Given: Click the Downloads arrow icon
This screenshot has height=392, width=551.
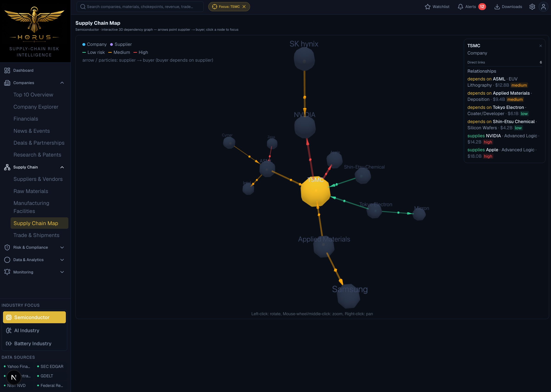Looking at the screenshot, I should tap(497, 7).
